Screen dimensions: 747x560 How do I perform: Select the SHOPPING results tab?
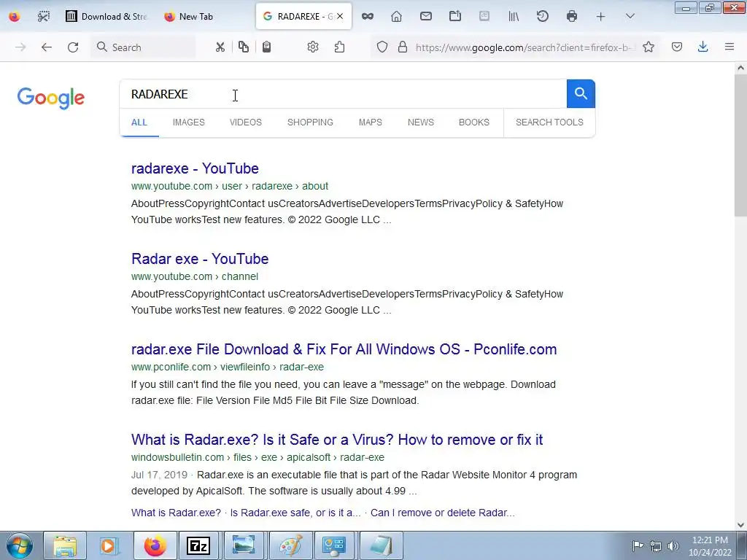(310, 122)
